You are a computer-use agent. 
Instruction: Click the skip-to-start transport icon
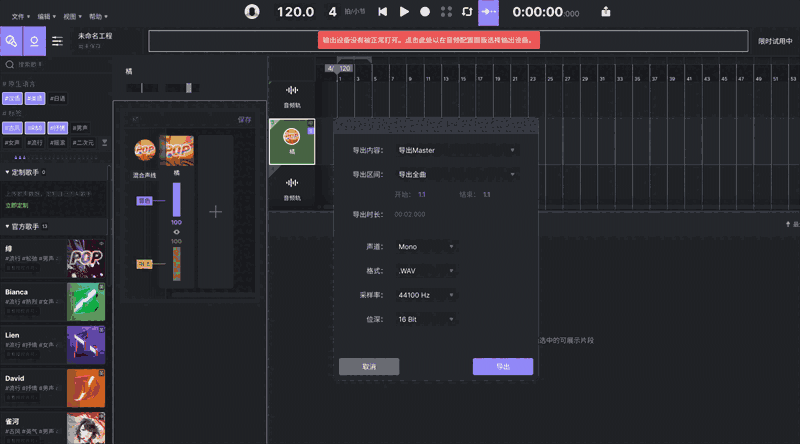[382, 12]
